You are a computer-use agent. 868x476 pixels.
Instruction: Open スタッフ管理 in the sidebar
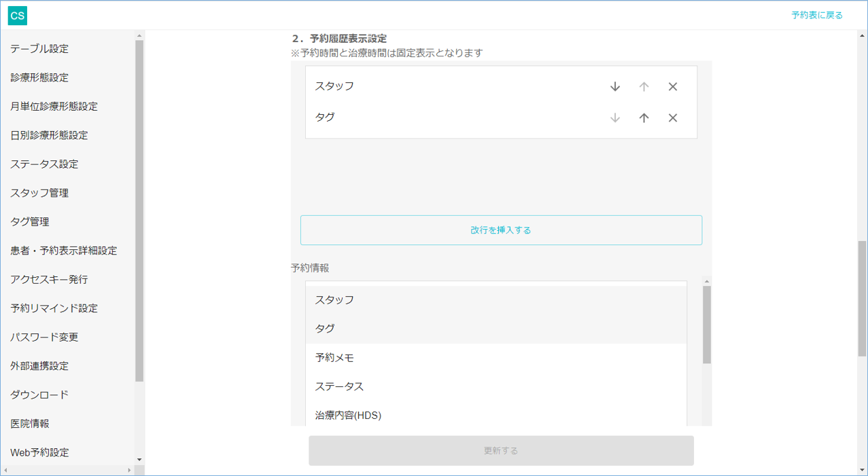[x=39, y=193]
